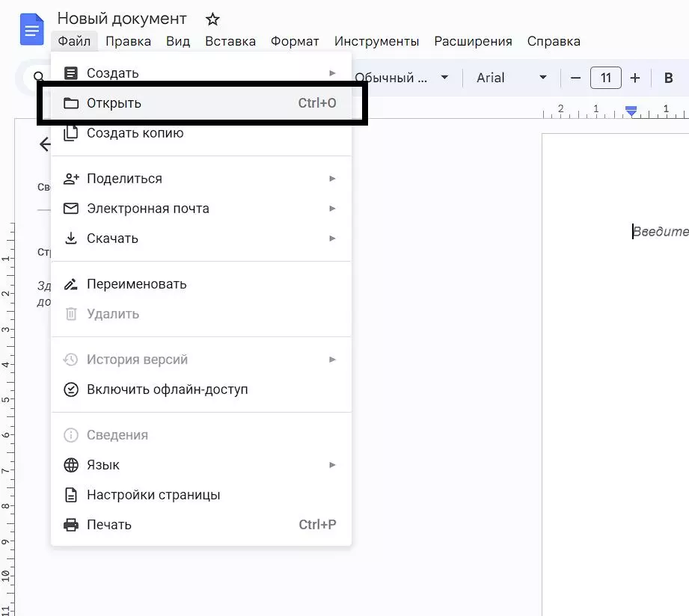
Task: Increase font size with the plus icon
Action: click(x=634, y=77)
